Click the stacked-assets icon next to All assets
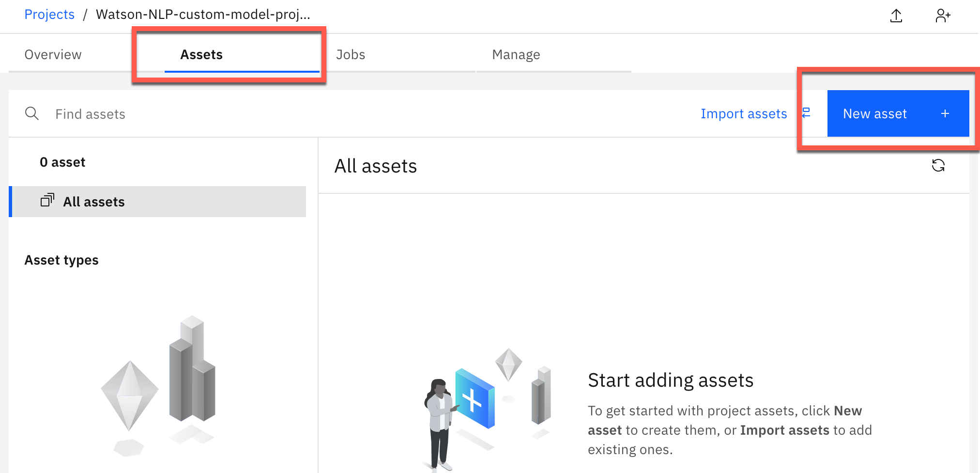Screen dimensions: 980x473 (47, 201)
